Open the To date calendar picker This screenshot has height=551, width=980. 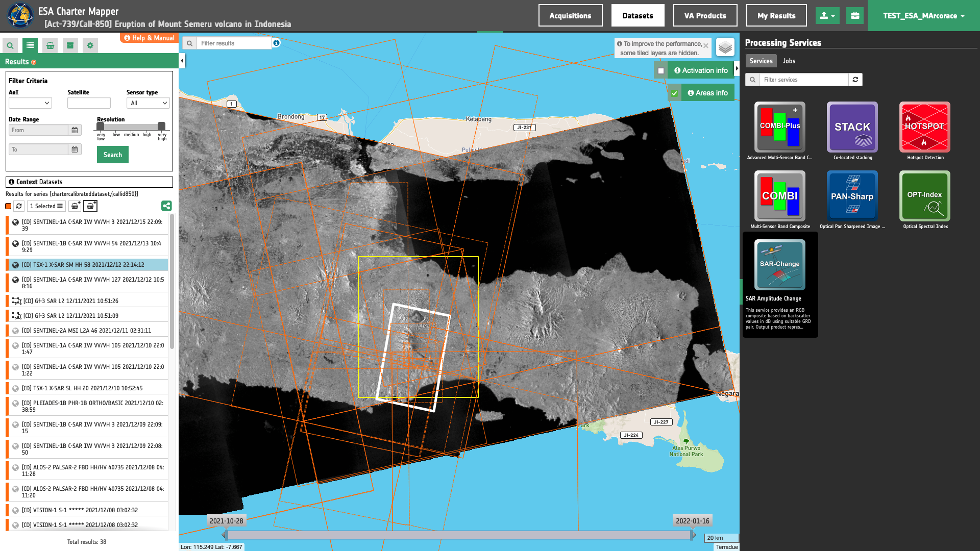[x=75, y=149]
